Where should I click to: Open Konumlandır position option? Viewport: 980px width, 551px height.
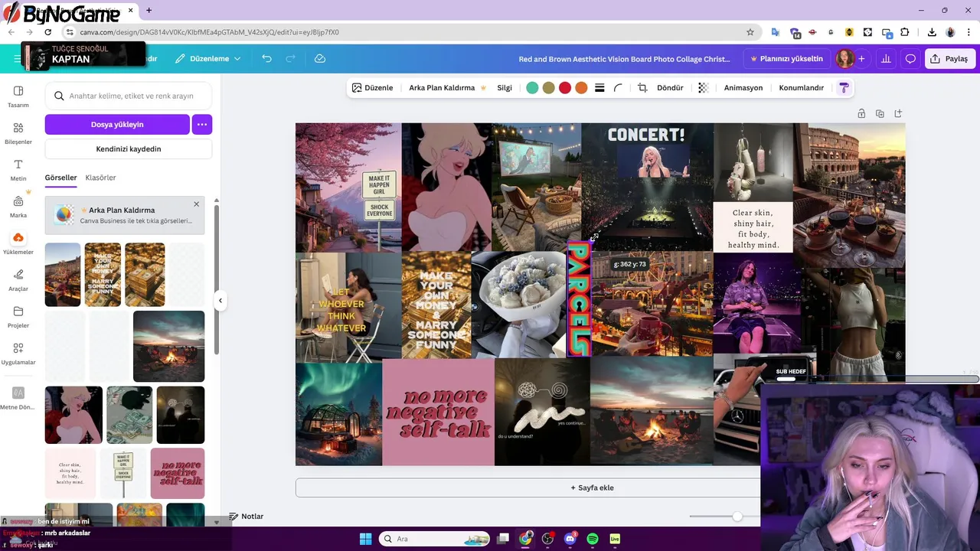click(x=802, y=88)
